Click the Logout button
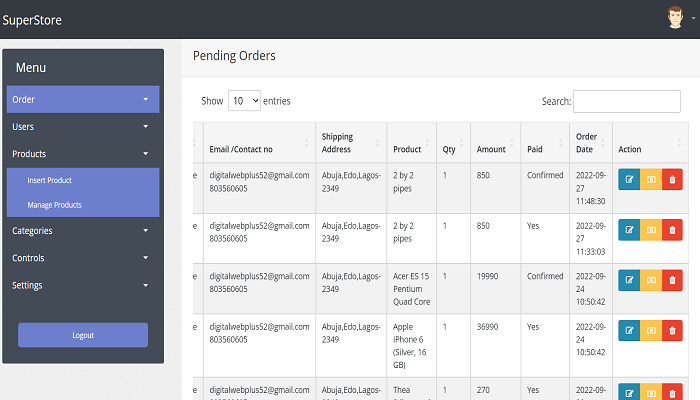Screen dimensions: 700x400 pyautogui.click(x=83, y=335)
